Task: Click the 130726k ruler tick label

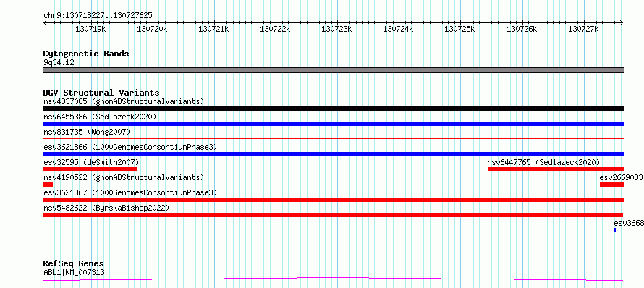Action: [x=522, y=29]
